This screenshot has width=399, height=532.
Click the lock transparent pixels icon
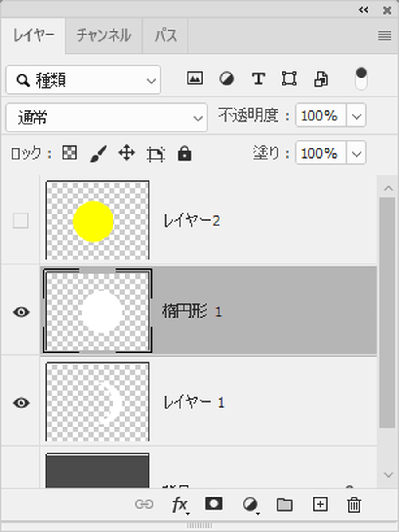[69, 153]
